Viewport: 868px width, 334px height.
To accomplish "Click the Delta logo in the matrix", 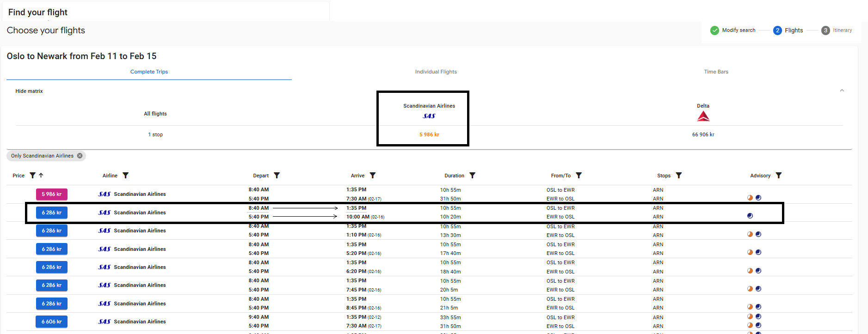I will (x=703, y=116).
